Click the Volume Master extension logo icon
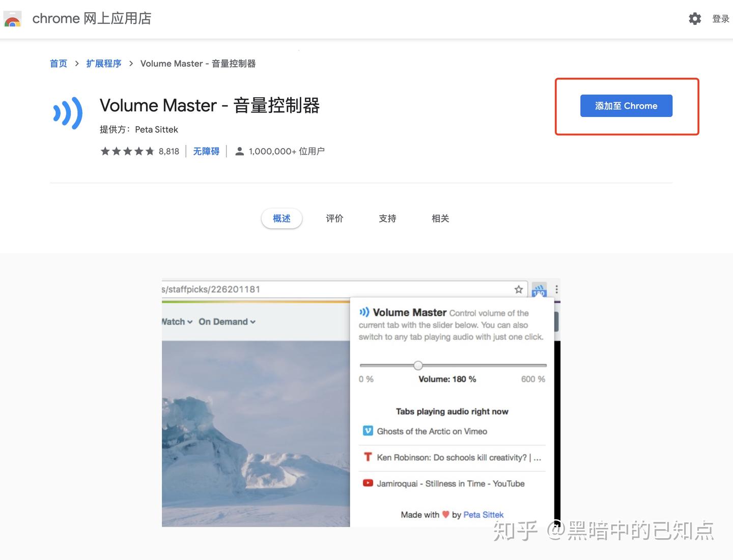This screenshot has height=560, width=733. coord(68,113)
